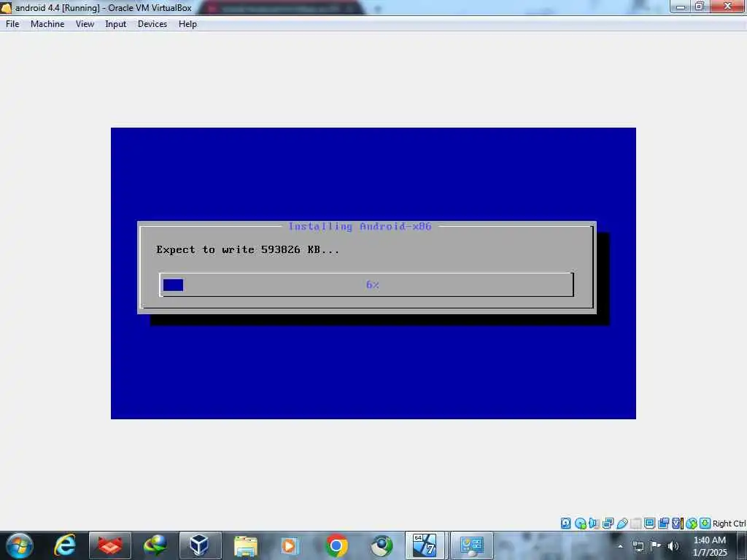
Task: Click the network tray icon
Action: click(638, 546)
